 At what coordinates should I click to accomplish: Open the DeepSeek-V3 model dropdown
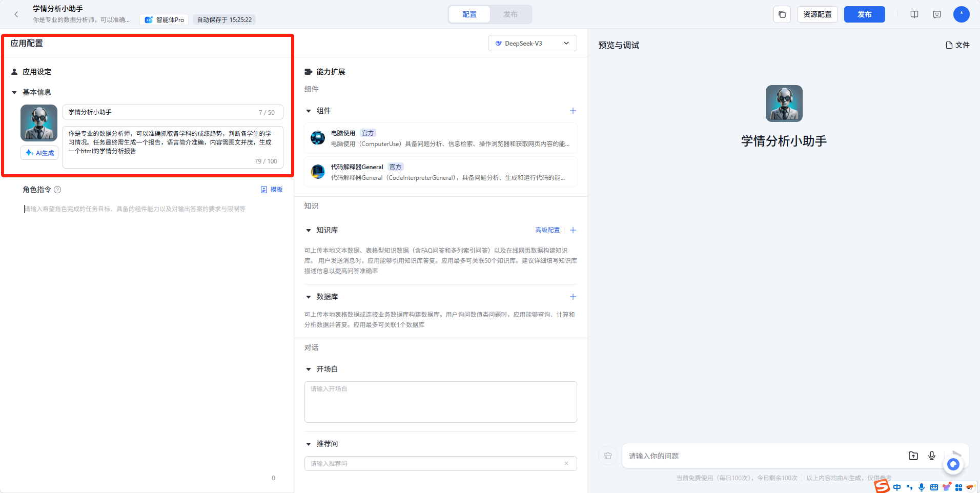pyautogui.click(x=532, y=44)
